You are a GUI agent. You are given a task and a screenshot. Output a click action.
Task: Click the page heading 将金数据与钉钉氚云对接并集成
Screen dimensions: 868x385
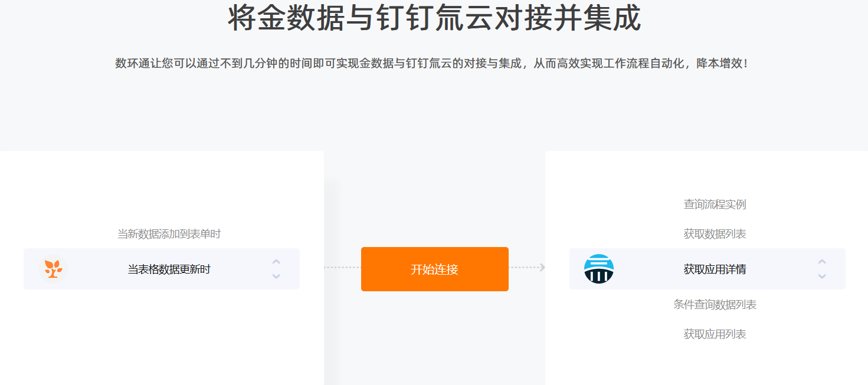tap(434, 18)
